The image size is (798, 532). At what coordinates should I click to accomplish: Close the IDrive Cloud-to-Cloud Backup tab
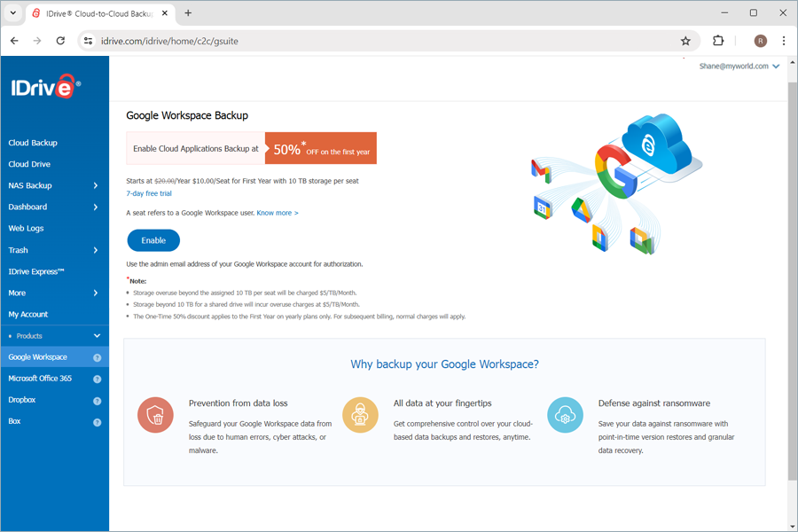pos(165,13)
